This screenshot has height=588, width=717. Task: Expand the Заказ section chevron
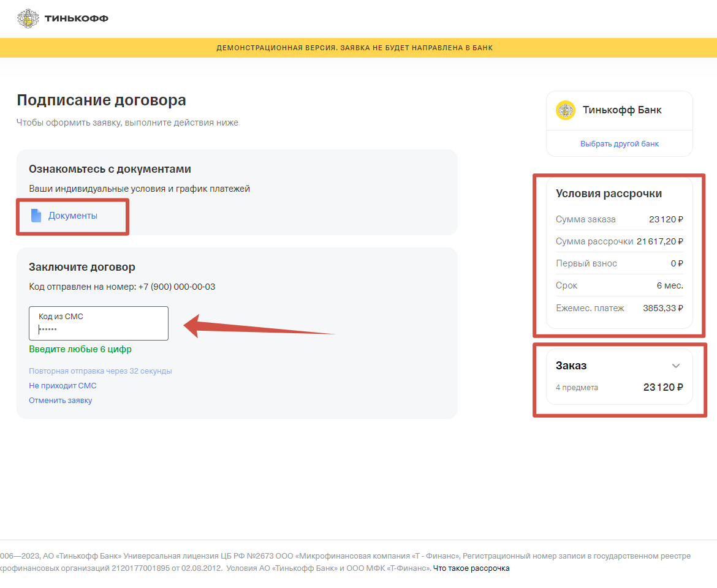point(675,366)
